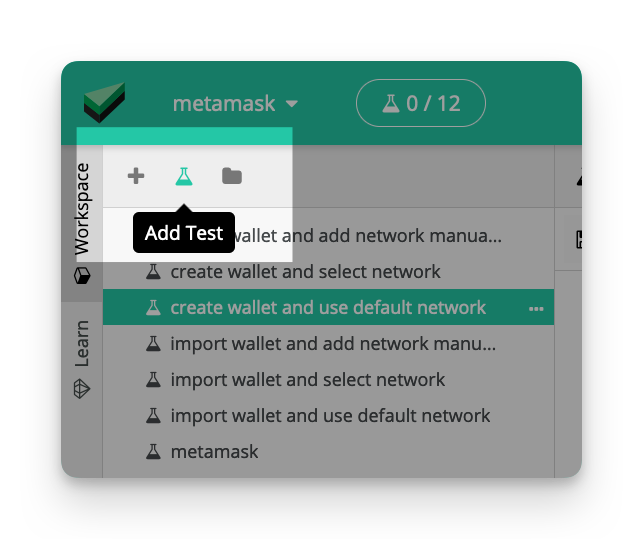This screenshot has width=643, height=539.
Task: Open three-dot menu on selected test
Action: (x=536, y=308)
